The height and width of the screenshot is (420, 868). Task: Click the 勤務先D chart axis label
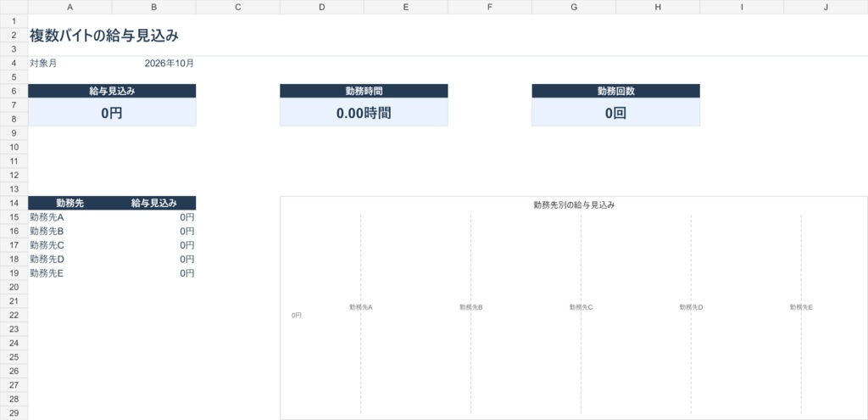691,307
